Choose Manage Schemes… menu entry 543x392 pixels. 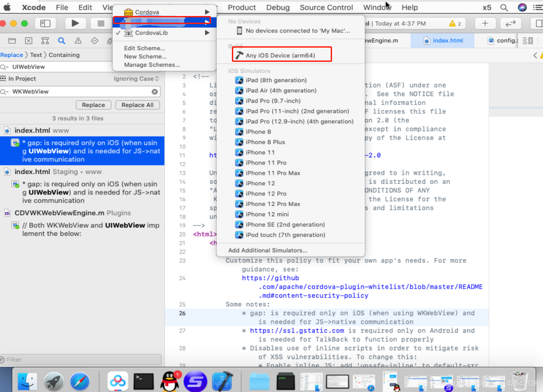point(152,65)
